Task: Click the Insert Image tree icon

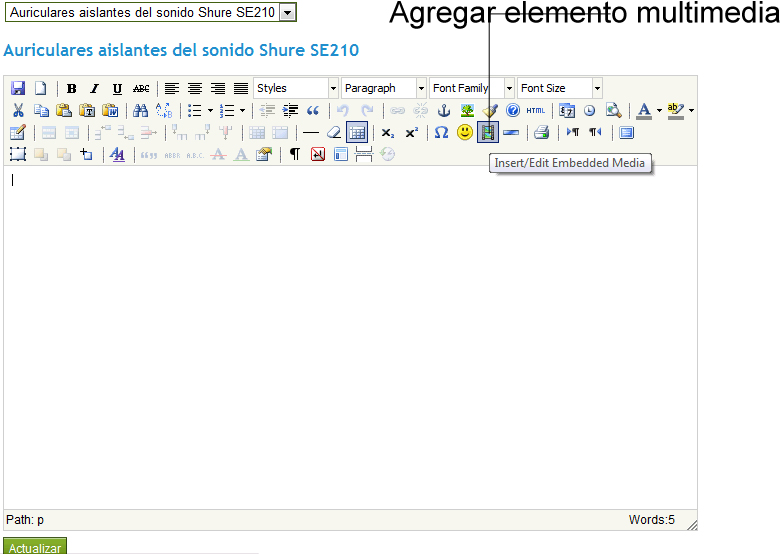Action: [x=467, y=110]
